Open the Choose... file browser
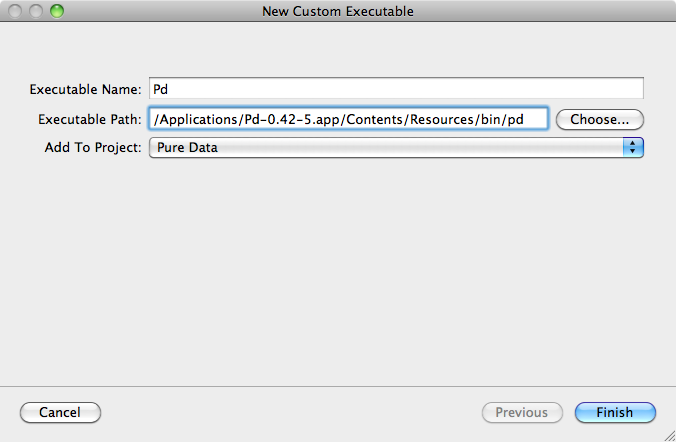Image resolution: width=676 pixels, height=442 pixels. point(600,119)
